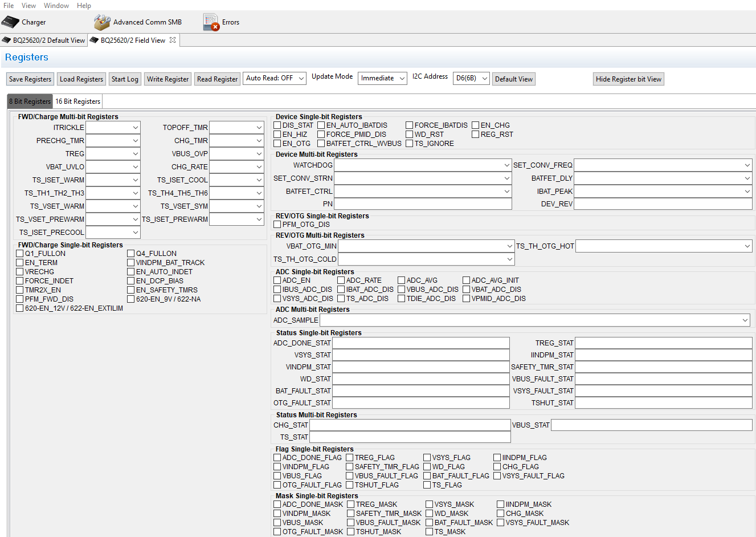
Task: Click the ADC_DONE_STAT status field
Action: [x=422, y=343]
